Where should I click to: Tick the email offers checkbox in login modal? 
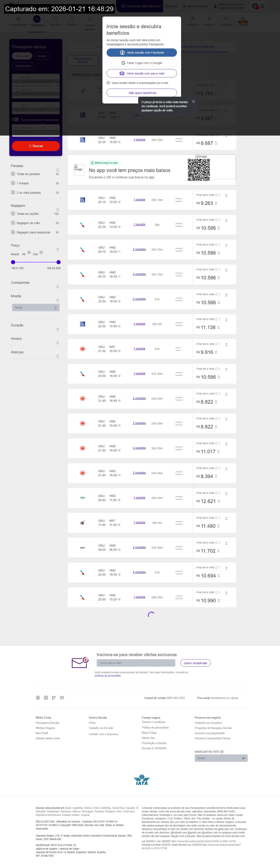(x=108, y=83)
